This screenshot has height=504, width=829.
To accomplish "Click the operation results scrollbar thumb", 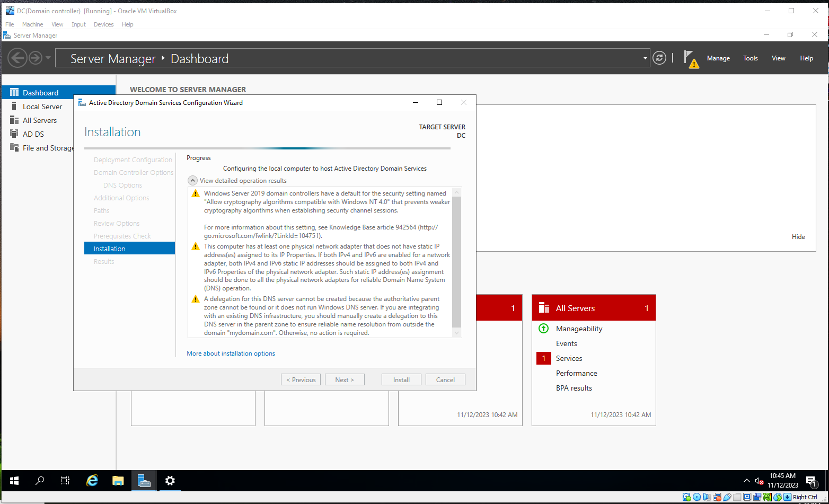I will pyautogui.click(x=456, y=262).
